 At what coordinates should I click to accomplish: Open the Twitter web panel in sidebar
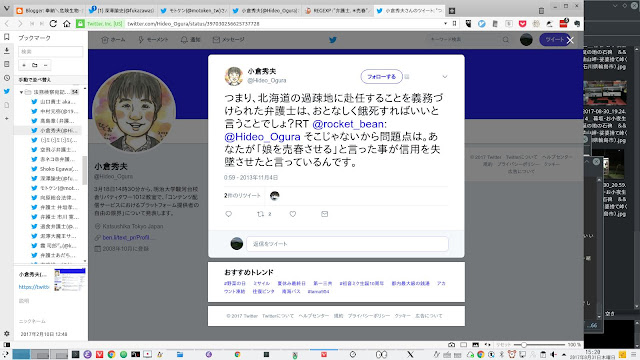pos(7,91)
